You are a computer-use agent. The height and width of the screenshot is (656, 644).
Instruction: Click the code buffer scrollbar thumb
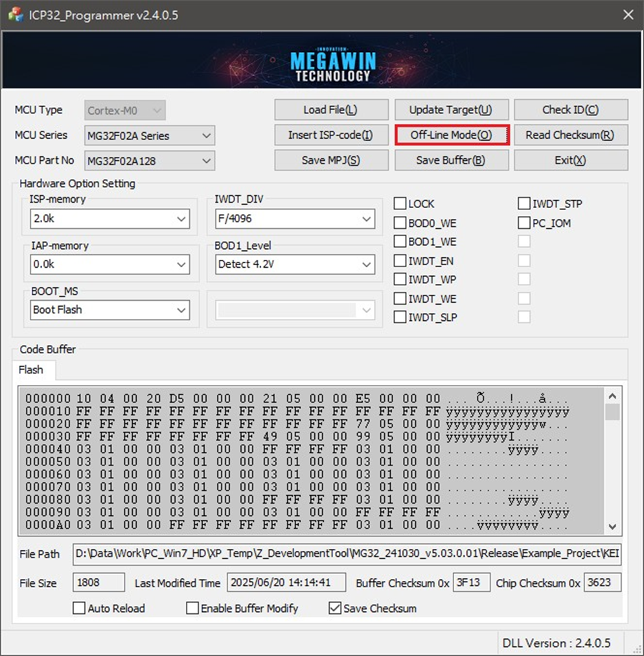point(613,412)
